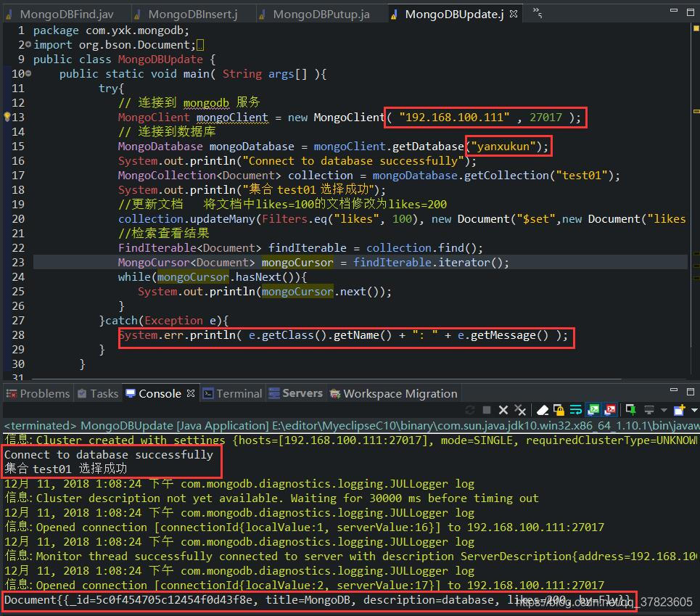Click the "yanxukun" database name string
Viewport: 700px width, 616px height.
coord(503,147)
